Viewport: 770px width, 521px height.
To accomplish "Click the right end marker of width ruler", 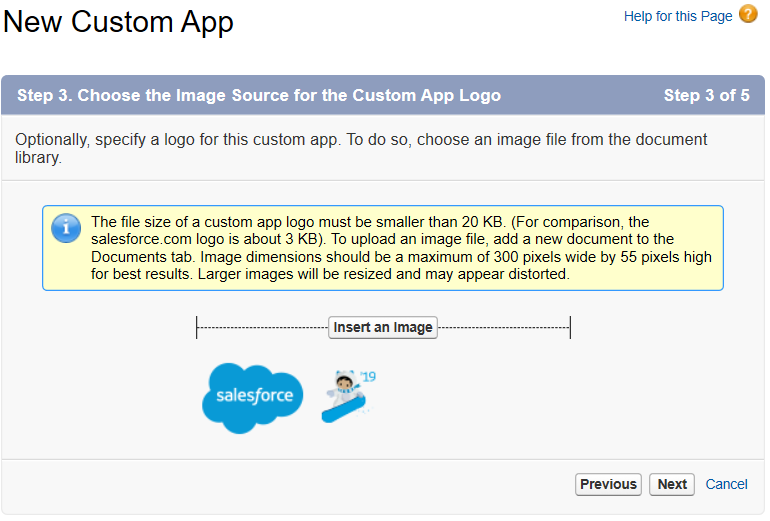I will point(570,328).
